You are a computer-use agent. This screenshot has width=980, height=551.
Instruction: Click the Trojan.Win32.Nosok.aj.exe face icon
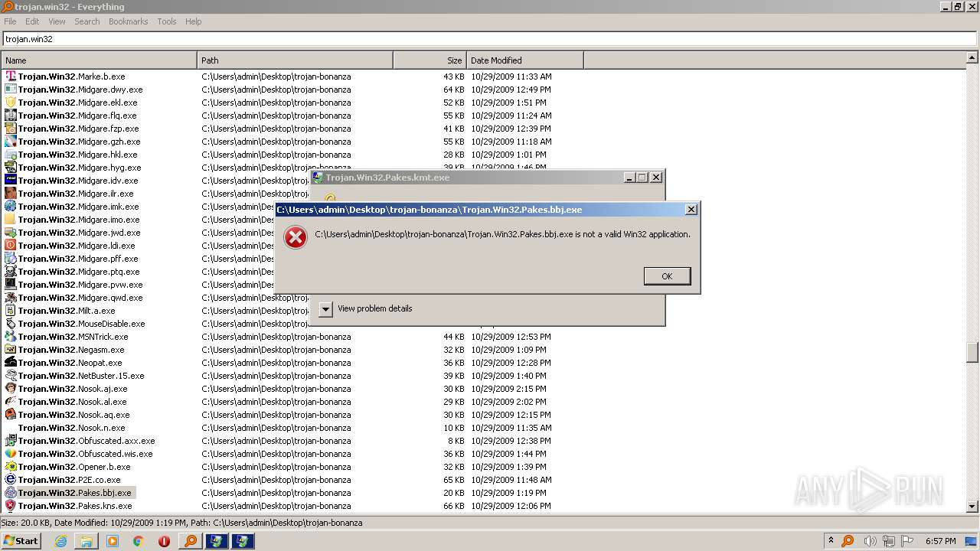click(11, 389)
